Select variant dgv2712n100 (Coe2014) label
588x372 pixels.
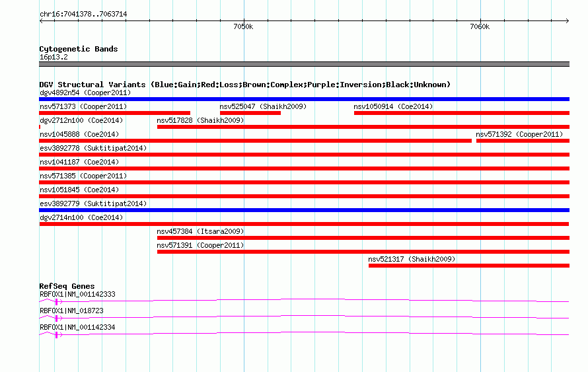tap(81, 120)
